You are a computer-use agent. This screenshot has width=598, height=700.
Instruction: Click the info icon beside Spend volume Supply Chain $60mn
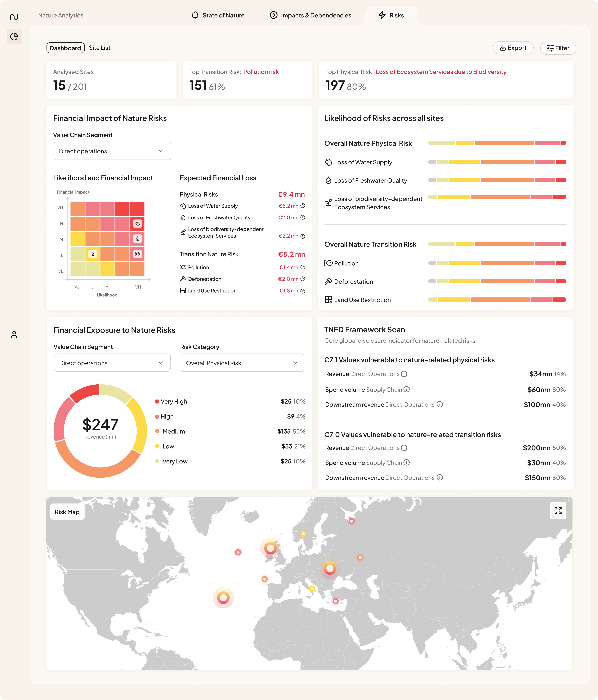point(407,389)
